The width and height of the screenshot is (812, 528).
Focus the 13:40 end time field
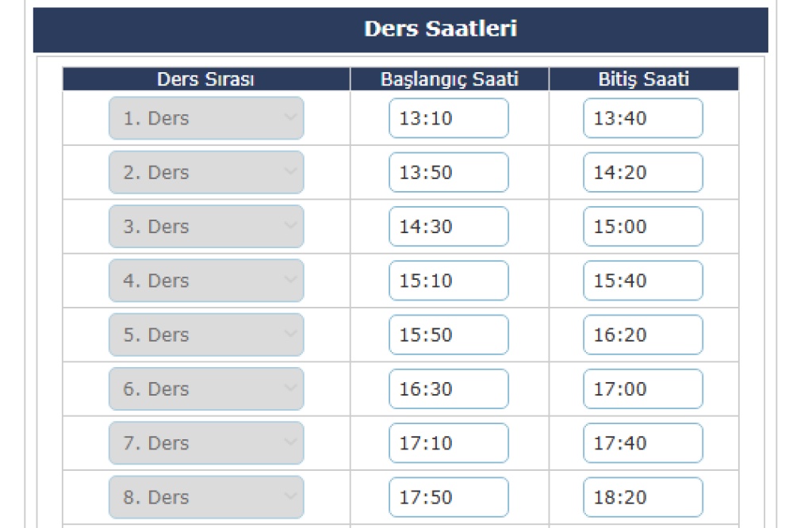tap(642, 118)
